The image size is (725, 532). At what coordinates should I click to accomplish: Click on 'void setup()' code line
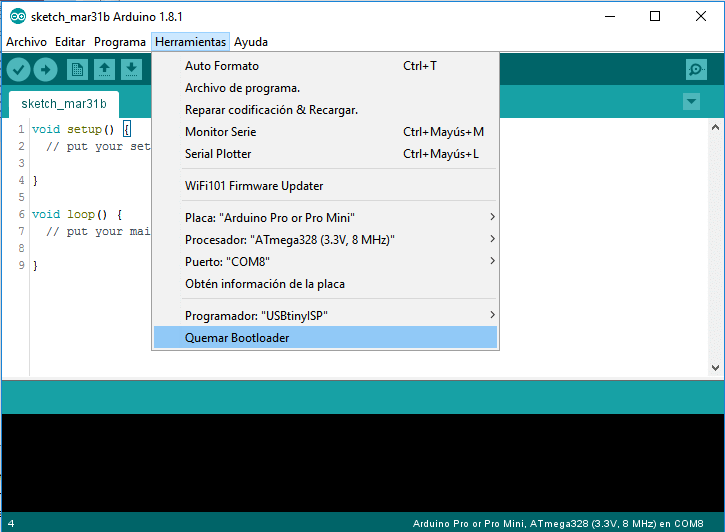tap(81, 129)
